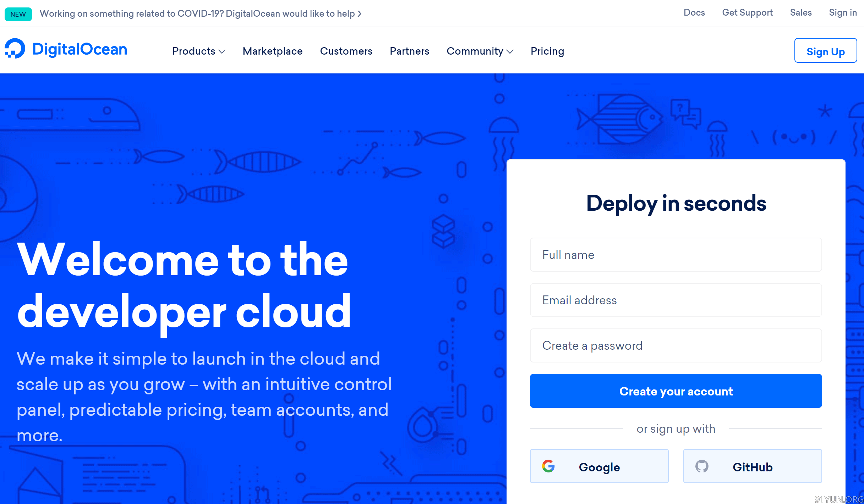Image resolution: width=864 pixels, height=504 pixels.
Task: Focus the Create a password field
Action: pos(676,345)
